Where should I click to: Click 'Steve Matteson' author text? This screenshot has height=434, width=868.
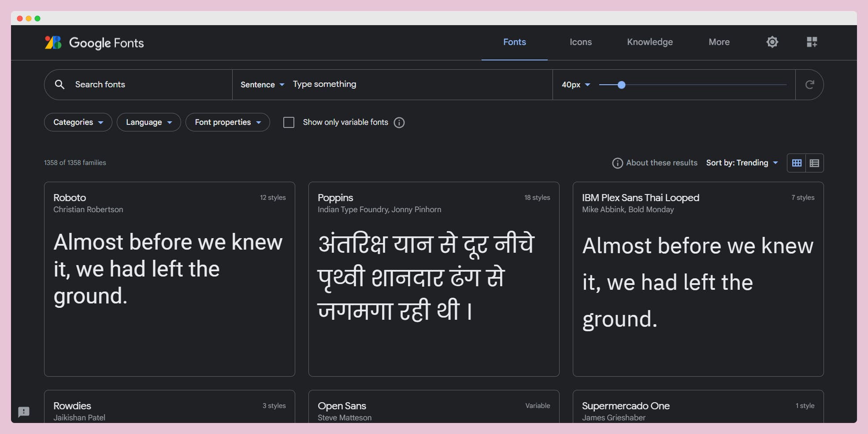pos(345,418)
